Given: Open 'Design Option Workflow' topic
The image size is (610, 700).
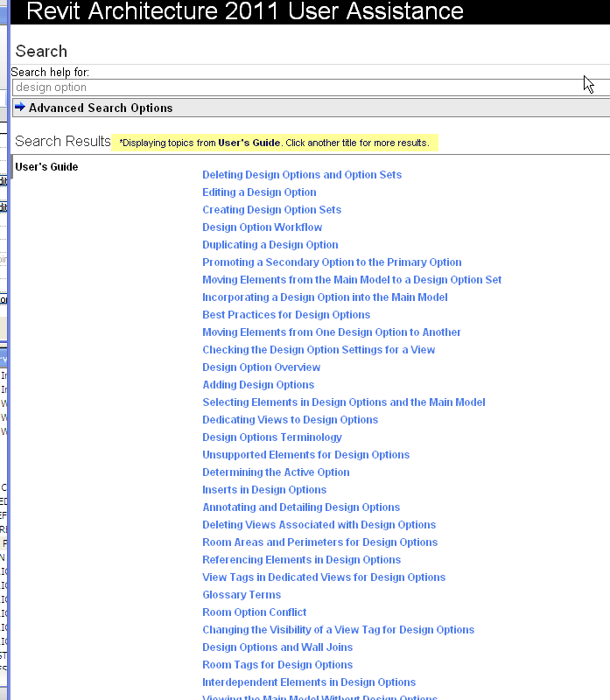Looking at the screenshot, I should [263, 227].
